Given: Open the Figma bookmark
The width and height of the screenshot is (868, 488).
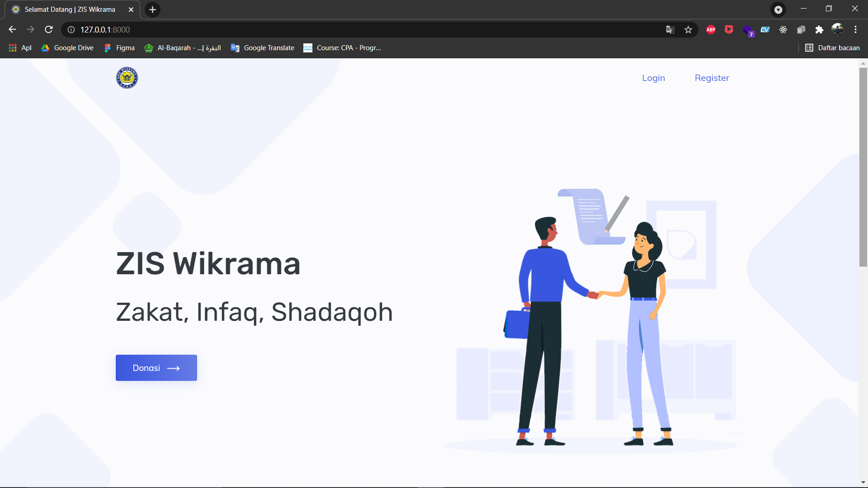Looking at the screenshot, I should [119, 48].
